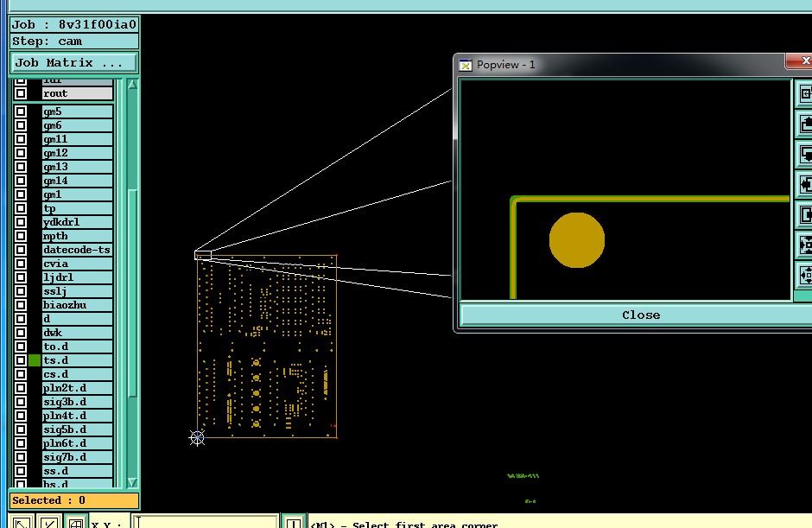Zoom out the Popview with outward arrows icon

click(x=804, y=275)
